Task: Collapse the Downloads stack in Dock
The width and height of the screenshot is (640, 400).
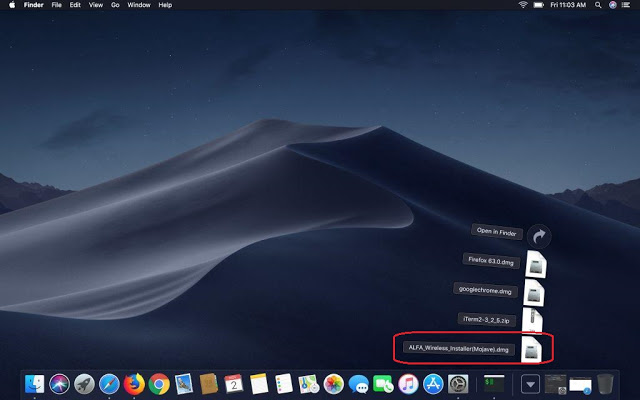Action: [530, 384]
